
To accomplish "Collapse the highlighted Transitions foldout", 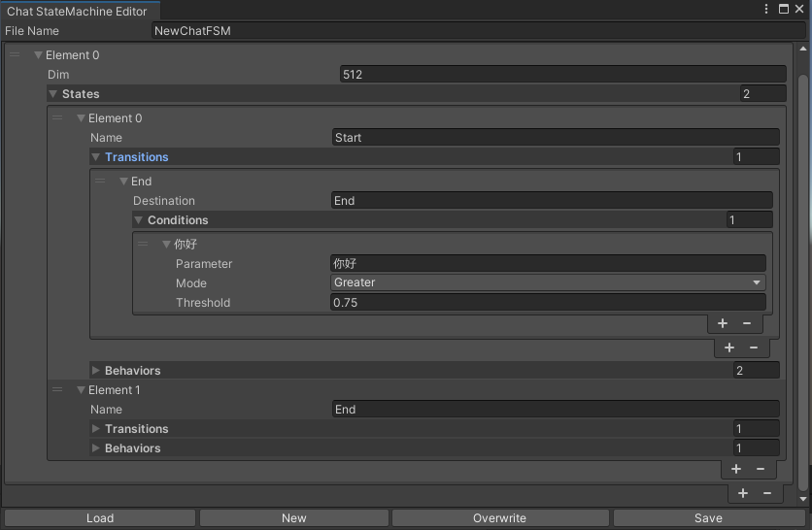I will (x=95, y=157).
